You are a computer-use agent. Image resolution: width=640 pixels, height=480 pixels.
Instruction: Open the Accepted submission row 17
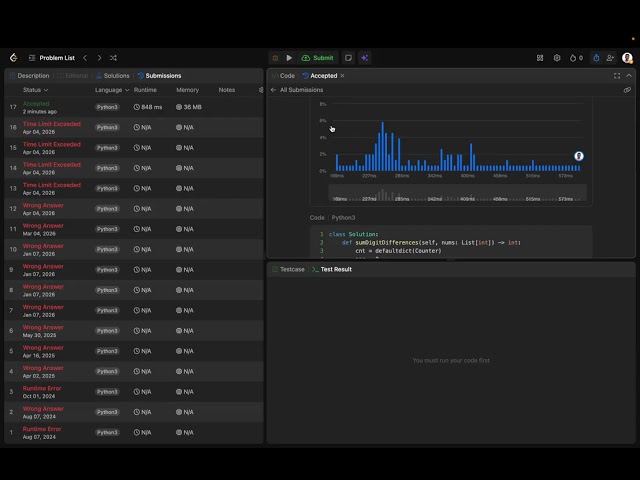pyautogui.click(x=133, y=107)
